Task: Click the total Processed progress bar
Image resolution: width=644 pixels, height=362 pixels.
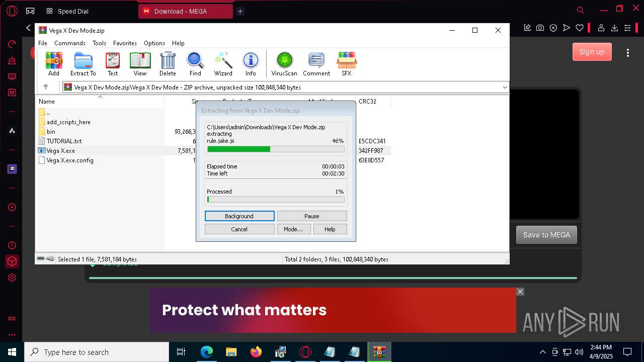Action: (276, 200)
